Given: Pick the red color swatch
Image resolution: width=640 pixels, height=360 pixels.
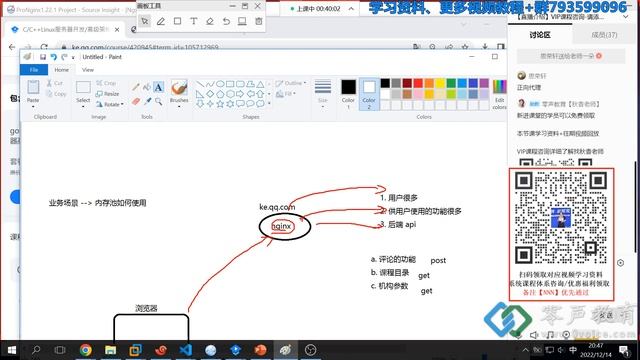Looking at the screenshot, I should (x=418, y=83).
